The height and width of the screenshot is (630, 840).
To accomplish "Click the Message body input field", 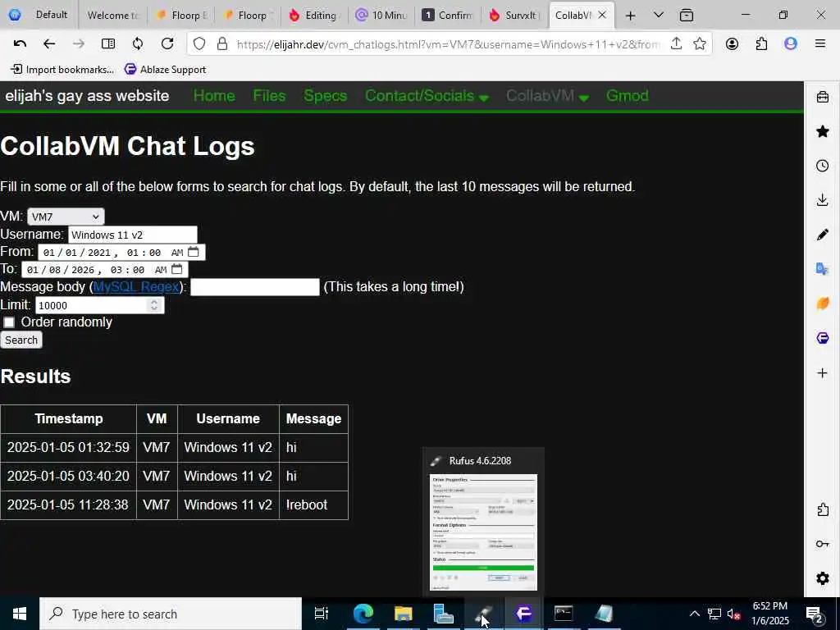I will tap(255, 286).
